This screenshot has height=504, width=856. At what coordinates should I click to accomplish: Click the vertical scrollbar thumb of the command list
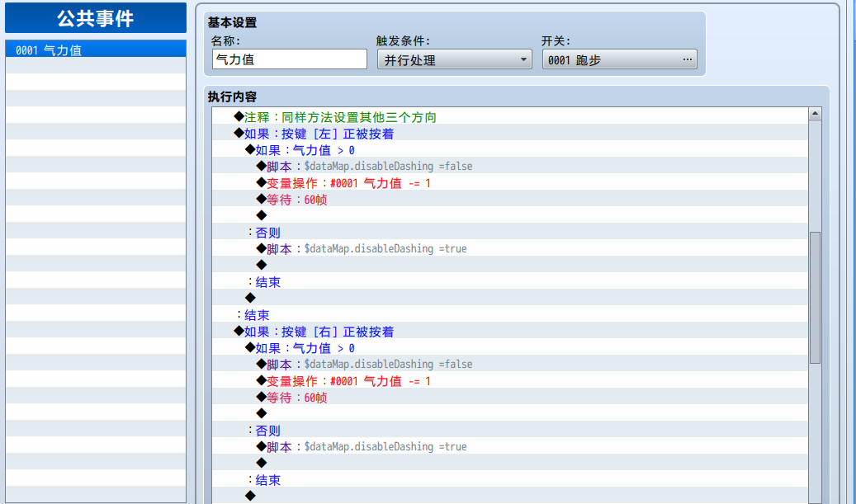click(815, 297)
